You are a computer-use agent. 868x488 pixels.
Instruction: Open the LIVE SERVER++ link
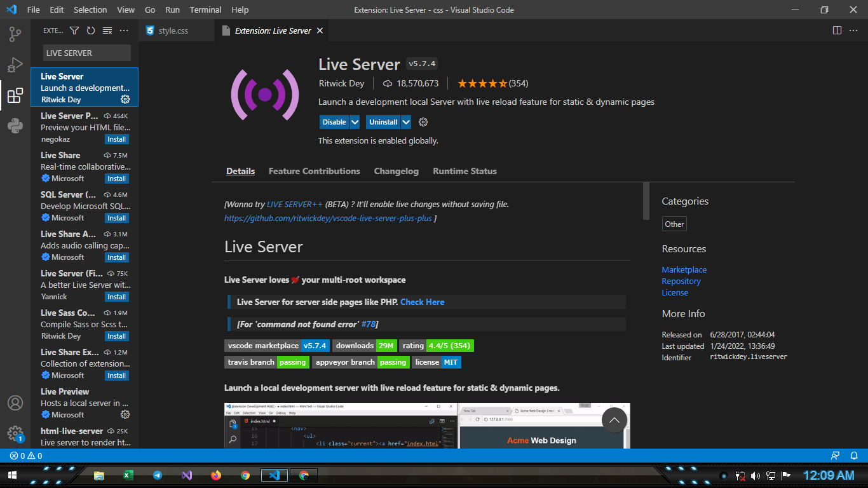pyautogui.click(x=295, y=204)
